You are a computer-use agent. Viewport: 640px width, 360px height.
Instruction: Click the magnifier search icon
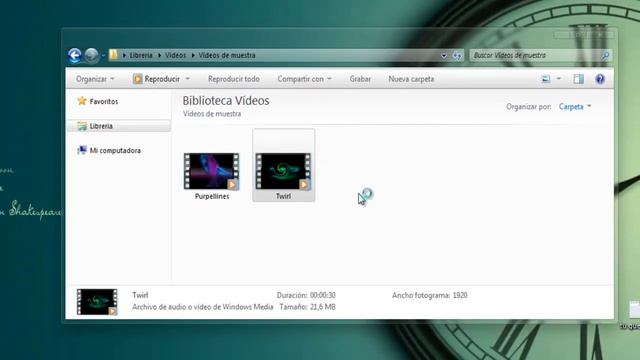605,56
